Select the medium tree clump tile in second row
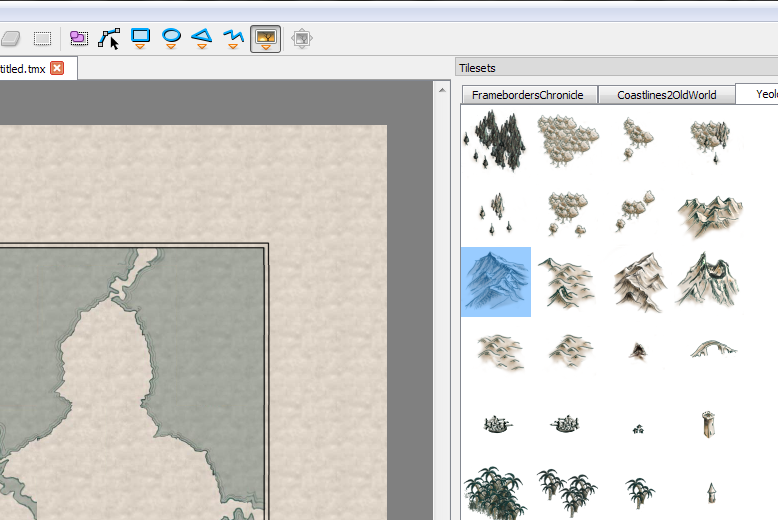This screenshot has height=520, width=778. tap(568, 213)
